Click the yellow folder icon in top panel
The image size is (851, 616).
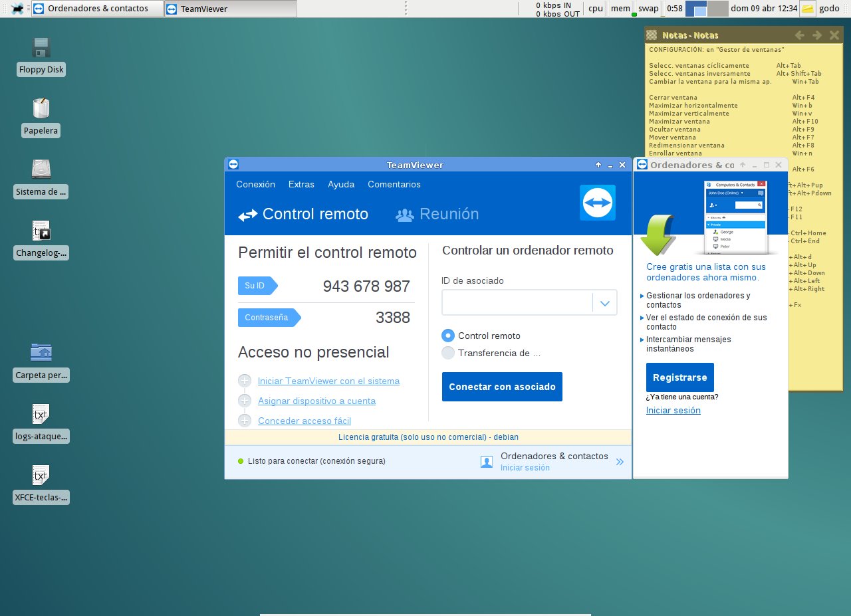click(x=807, y=9)
